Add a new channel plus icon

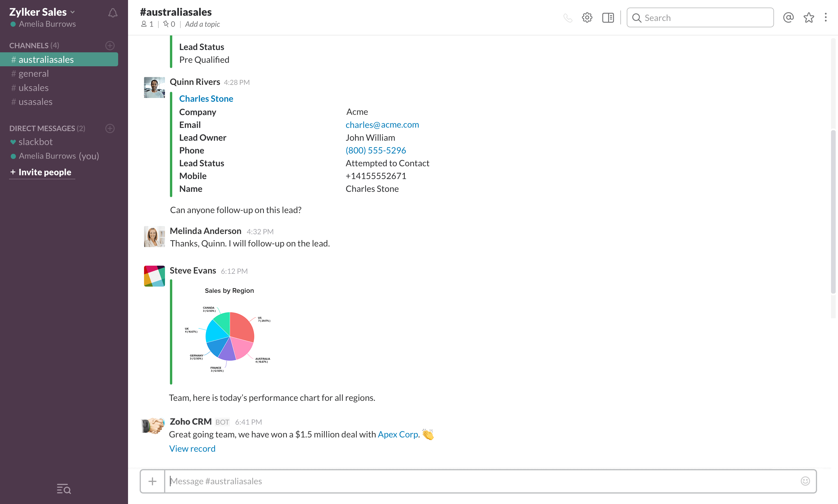110,46
